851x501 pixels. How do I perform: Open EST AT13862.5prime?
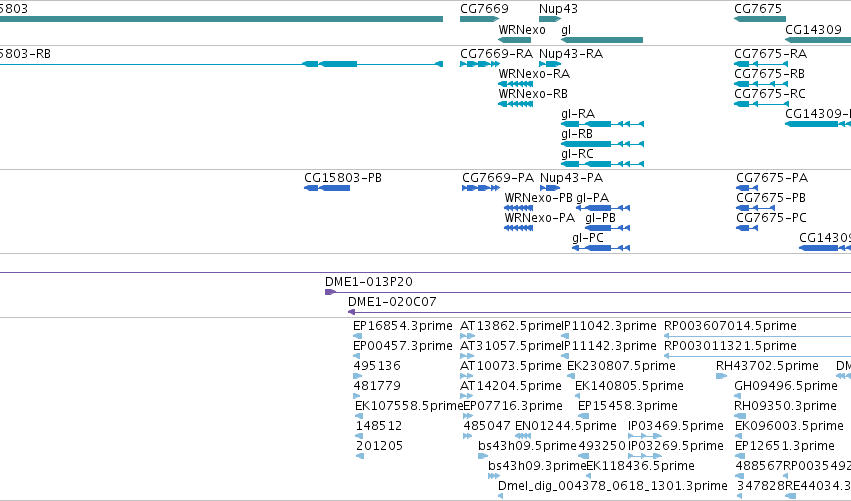(510, 326)
